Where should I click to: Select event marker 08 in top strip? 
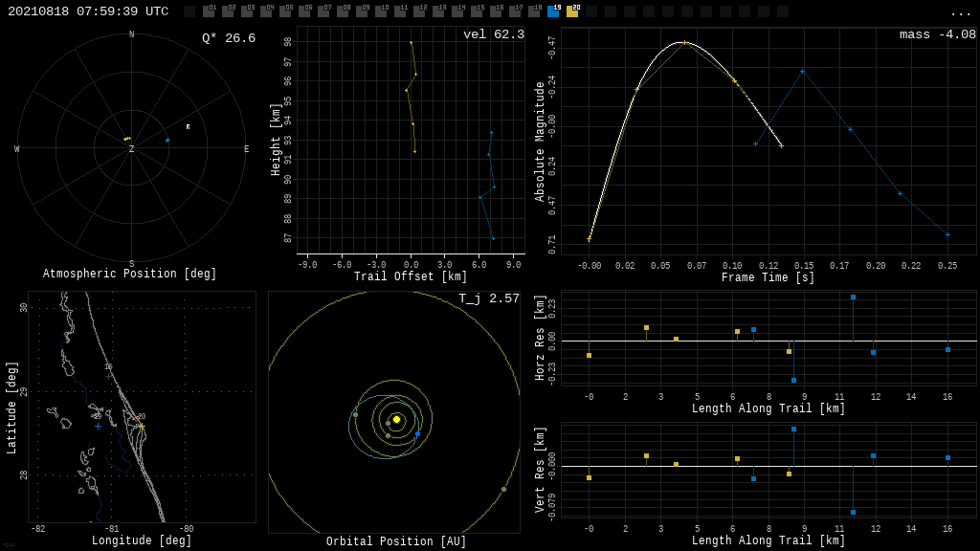tap(343, 11)
